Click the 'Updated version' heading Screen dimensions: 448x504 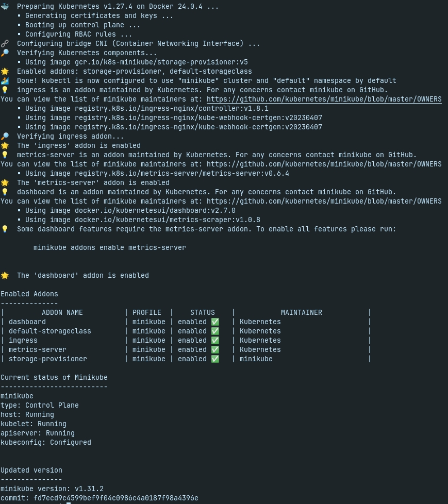31,471
